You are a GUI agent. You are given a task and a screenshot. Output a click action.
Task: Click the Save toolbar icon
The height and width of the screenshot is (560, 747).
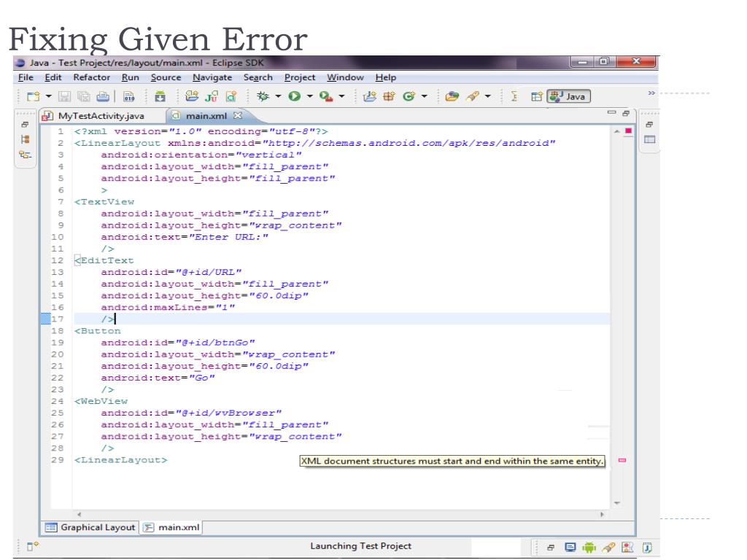(x=64, y=97)
